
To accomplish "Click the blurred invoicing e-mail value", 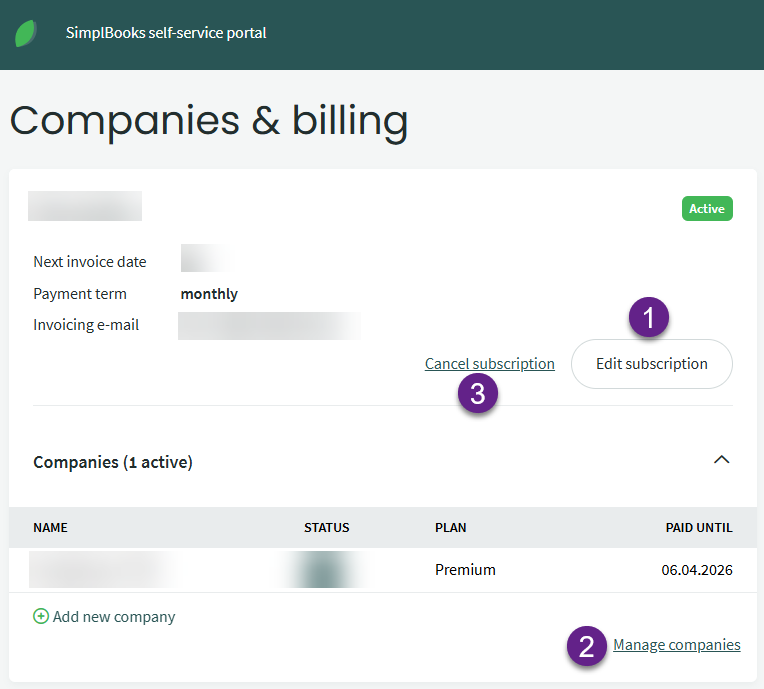I will click(269, 326).
